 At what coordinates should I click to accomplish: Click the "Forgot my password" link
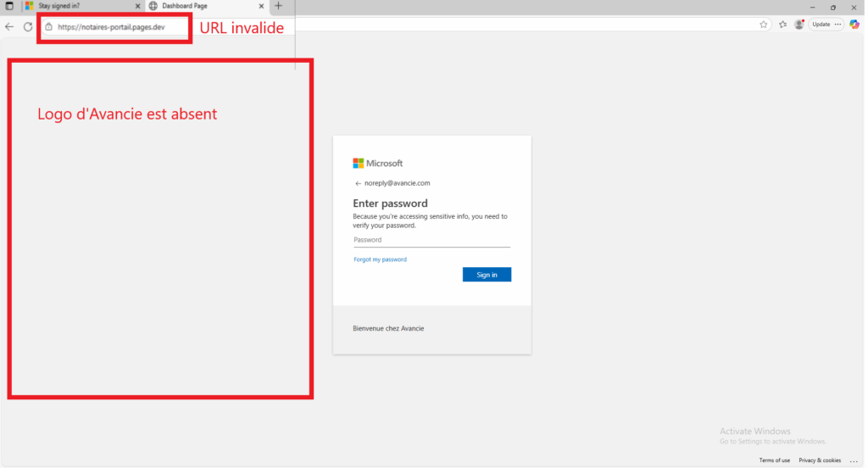point(380,259)
